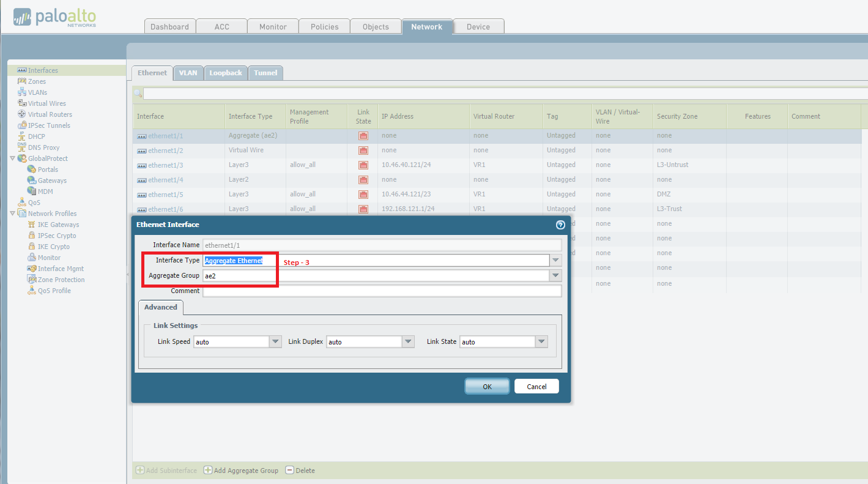Open the Interface Type dropdown arrow

click(x=555, y=261)
